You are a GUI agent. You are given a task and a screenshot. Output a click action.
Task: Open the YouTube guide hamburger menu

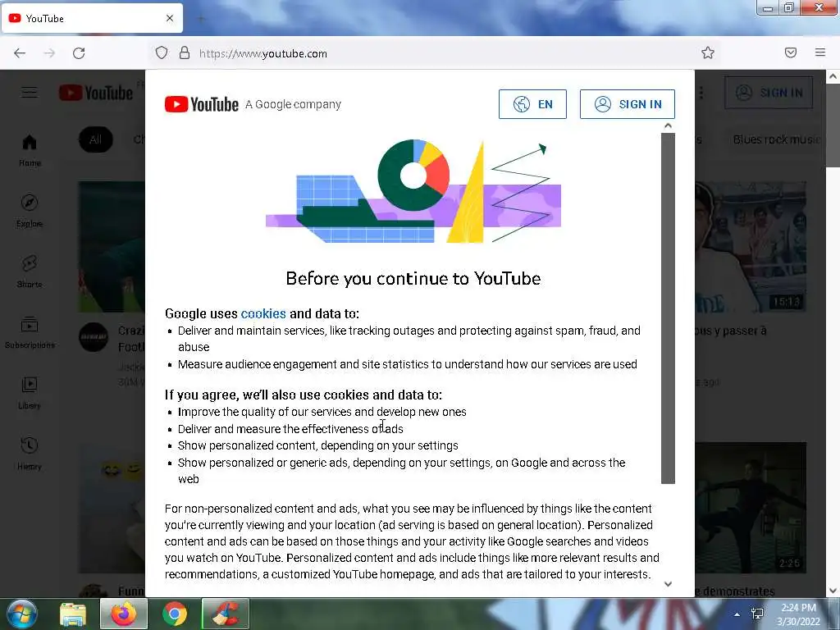[x=30, y=93]
